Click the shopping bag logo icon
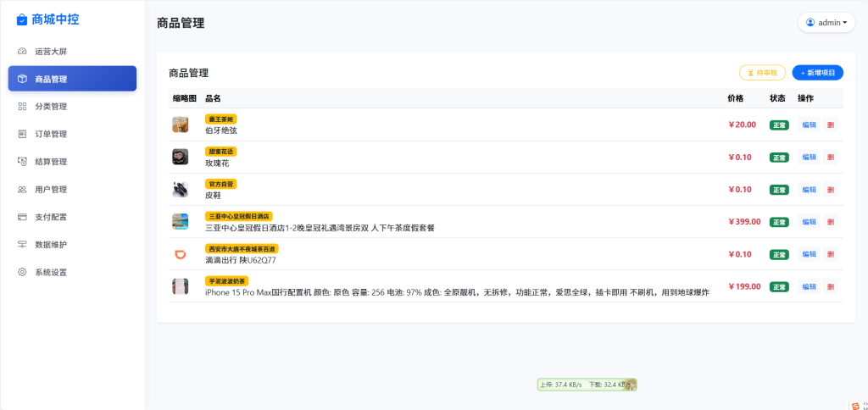The width and height of the screenshot is (868, 410). [21, 20]
